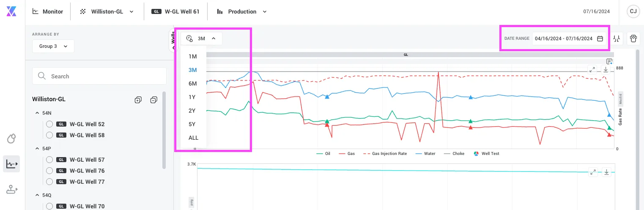Select radio button for W-GL Well 70
The image size is (644, 210).
pyautogui.click(x=49, y=206)
